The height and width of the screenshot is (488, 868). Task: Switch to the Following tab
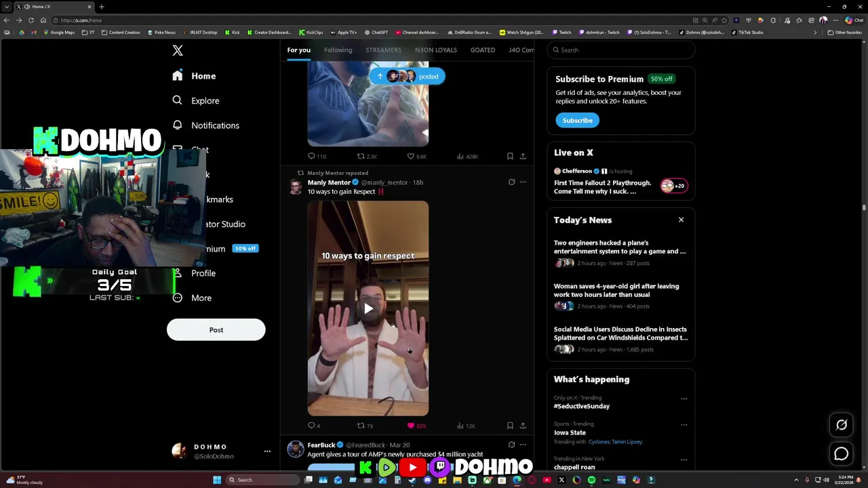click(338, 49)
